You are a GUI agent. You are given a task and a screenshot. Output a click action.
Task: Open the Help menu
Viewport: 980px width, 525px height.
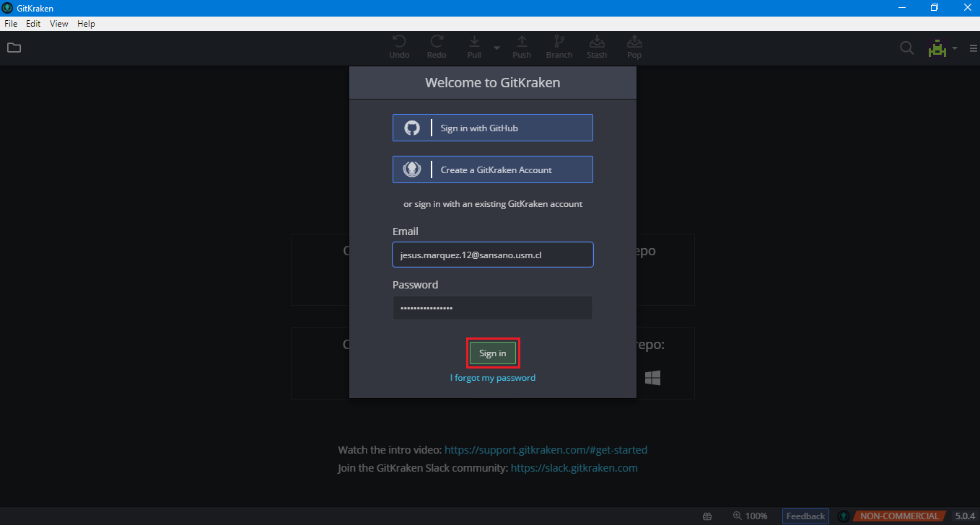point(86,24)
